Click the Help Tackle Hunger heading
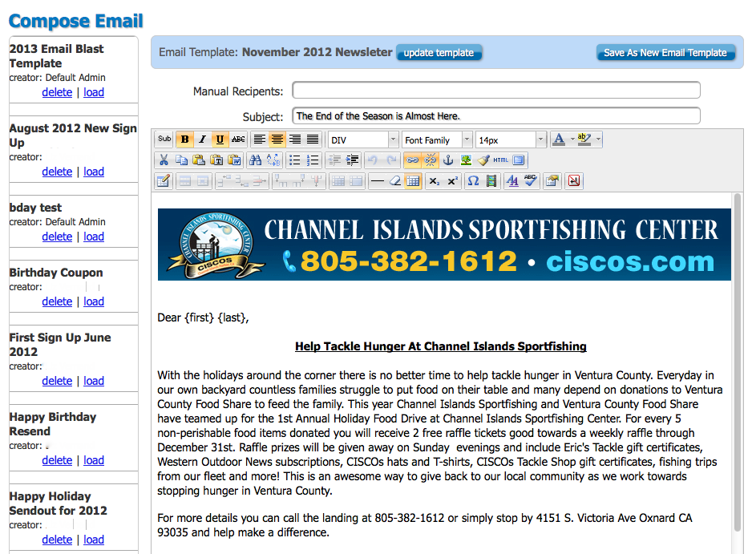The width and height of the screenshot is (756, 554). (441, 346)
